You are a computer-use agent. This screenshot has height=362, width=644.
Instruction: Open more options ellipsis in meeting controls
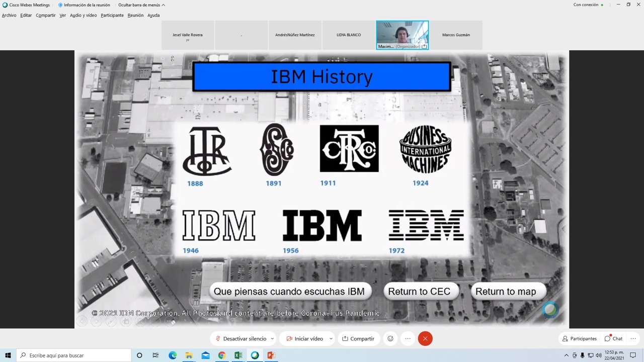point(408,338)
